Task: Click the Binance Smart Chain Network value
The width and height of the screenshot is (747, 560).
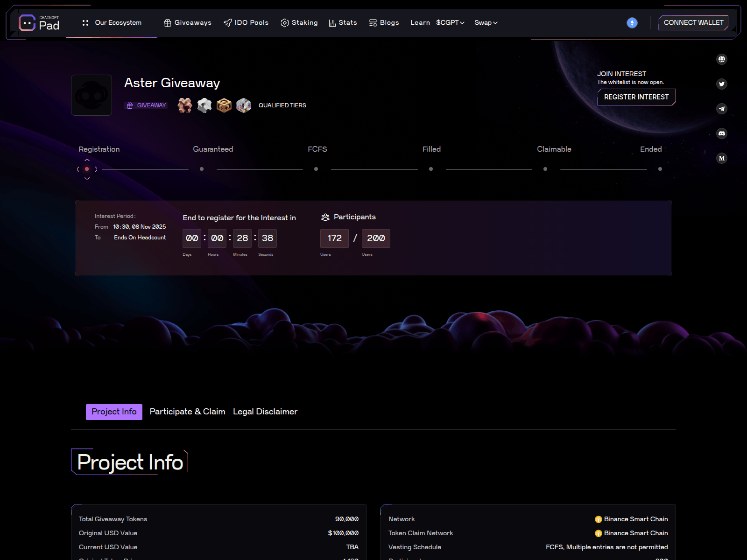Action: tap(631, 519)
